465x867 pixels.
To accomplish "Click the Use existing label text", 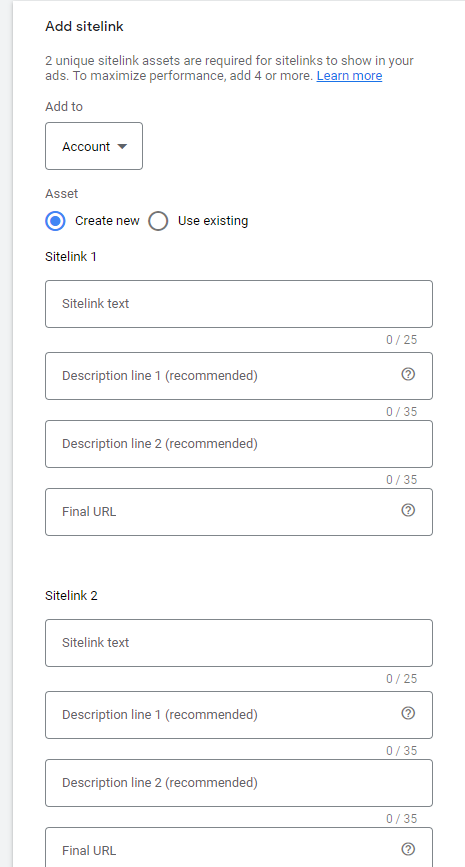I will point(213,221).
